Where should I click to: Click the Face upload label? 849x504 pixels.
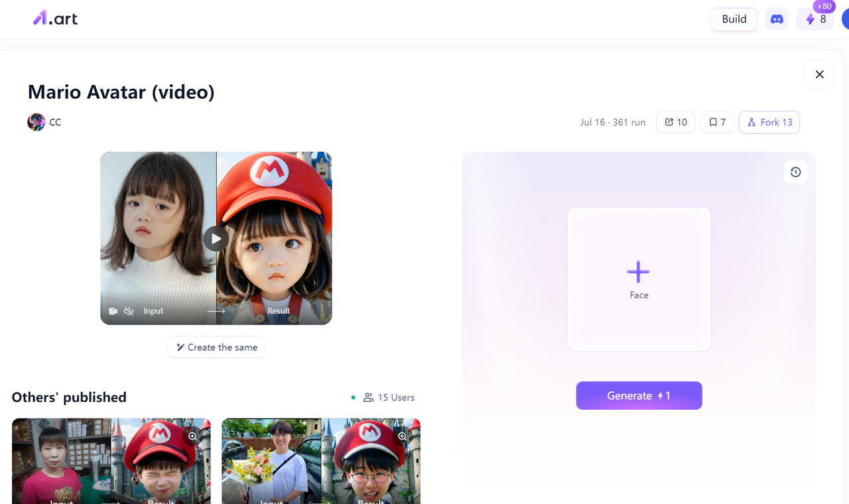coord(639,295)
